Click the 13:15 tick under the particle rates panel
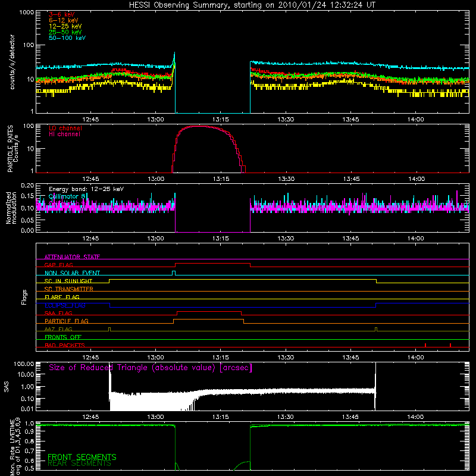Screen dimensions: 476x476 [221, 179]
